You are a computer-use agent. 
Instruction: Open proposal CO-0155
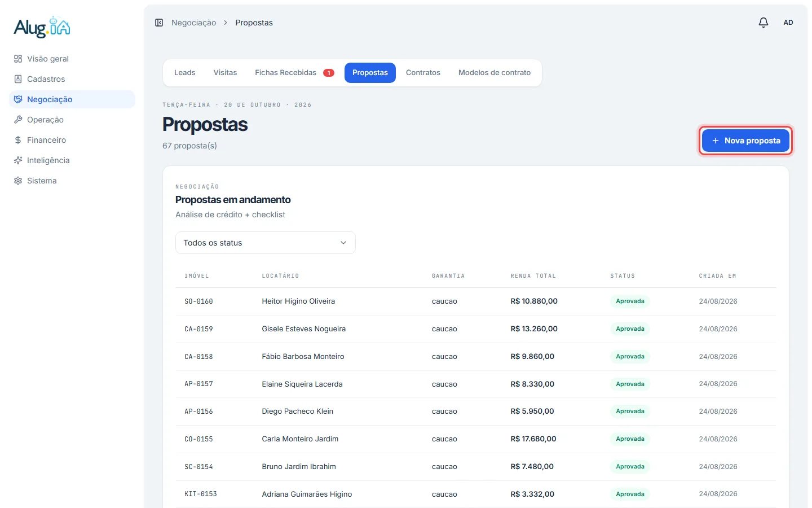click(198, 439)
